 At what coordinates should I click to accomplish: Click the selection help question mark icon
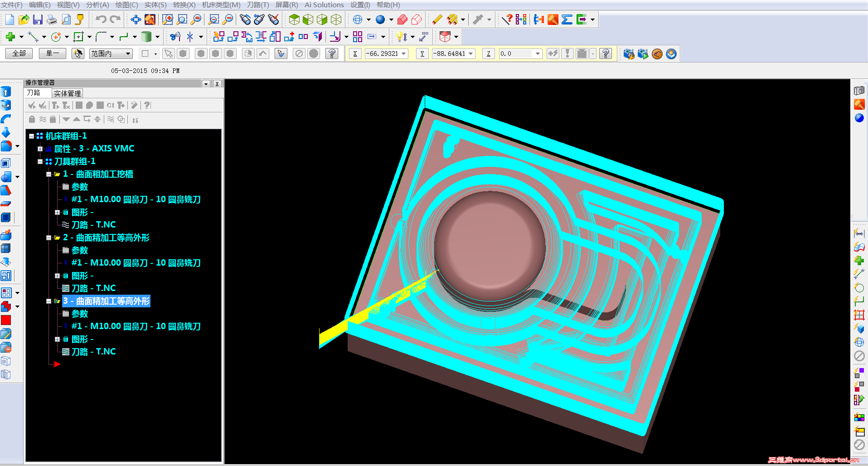point(332,53)
